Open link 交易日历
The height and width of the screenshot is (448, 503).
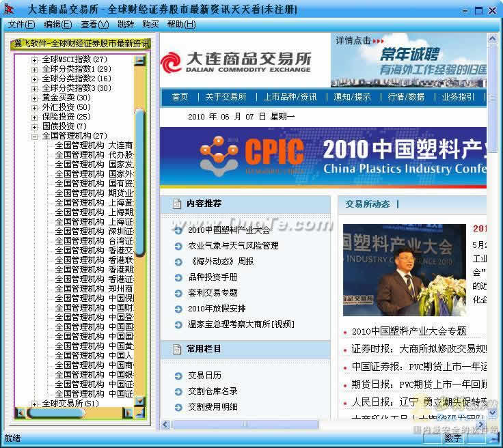point(204,376)
